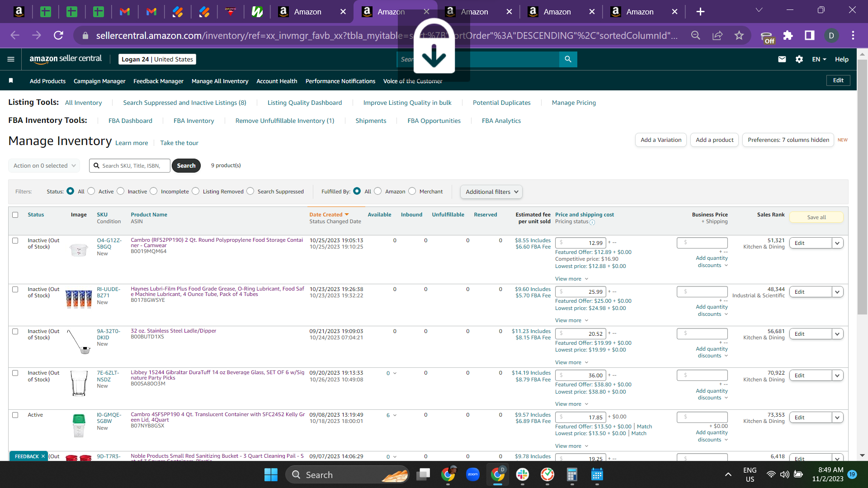Open Edit dropdown arrow for Cambro RFS2PP190 row
The width and height of the screenshot is (868, 488).
click(x=837, y=243)
